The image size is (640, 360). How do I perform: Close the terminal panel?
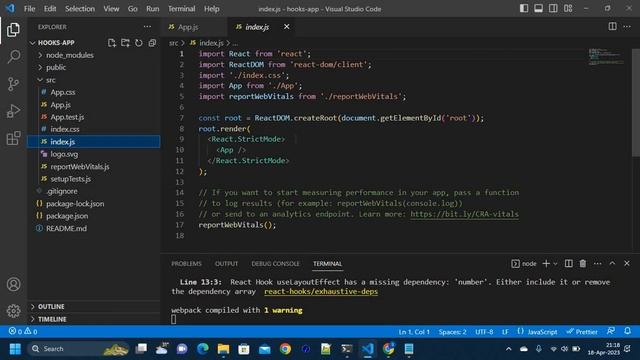(x=627, y=264)
